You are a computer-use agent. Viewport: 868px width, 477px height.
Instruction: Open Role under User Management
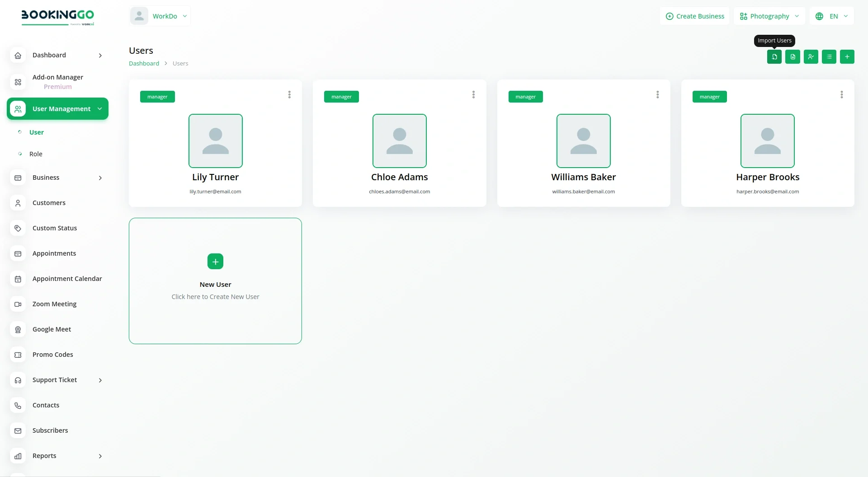[x=36, y=154]
